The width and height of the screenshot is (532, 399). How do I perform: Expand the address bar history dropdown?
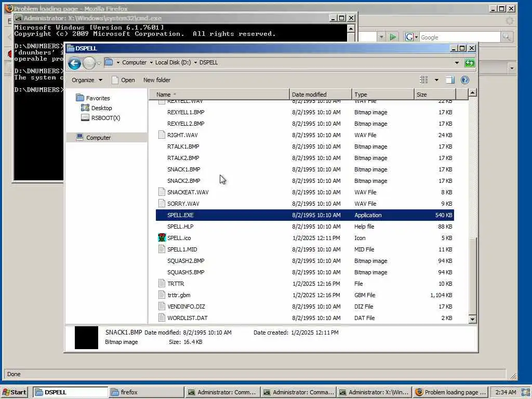(x=457, y=63)
